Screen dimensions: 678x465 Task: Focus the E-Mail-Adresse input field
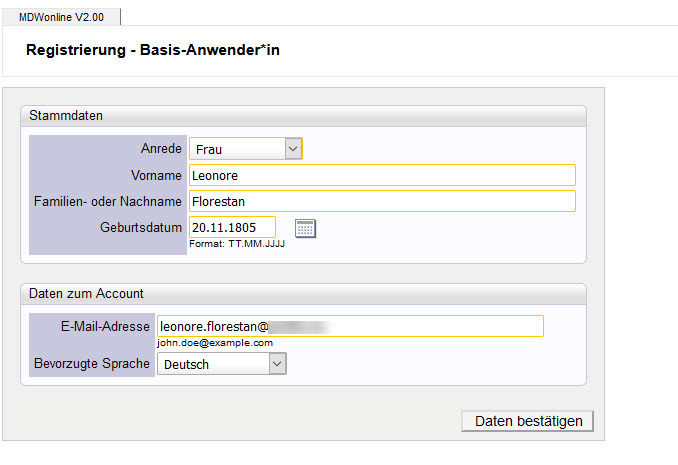click(x=350, y=326)
